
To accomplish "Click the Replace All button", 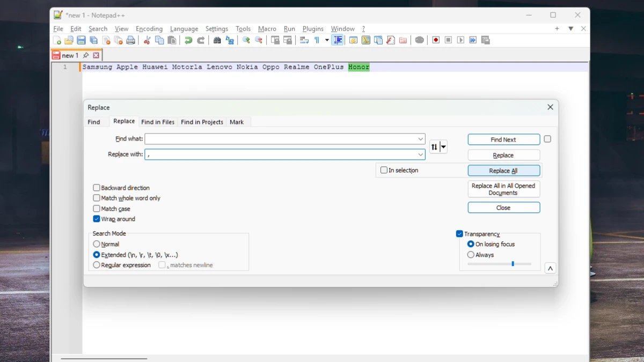I will click(x=503, y=171).
